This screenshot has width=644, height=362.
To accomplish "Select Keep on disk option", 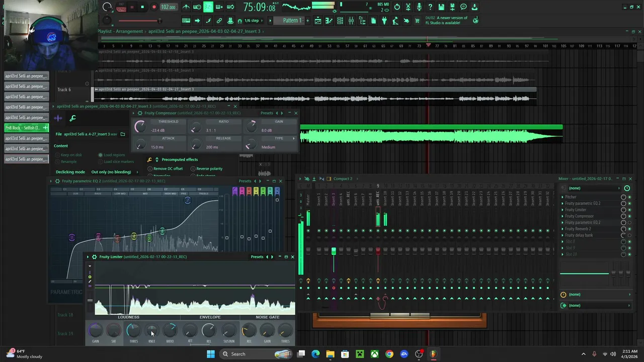I will 69,155.
